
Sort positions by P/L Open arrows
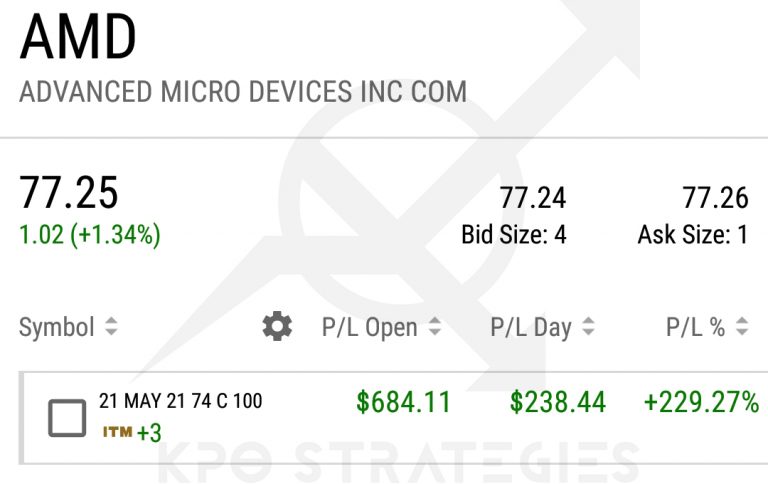[x=435, y=327]
